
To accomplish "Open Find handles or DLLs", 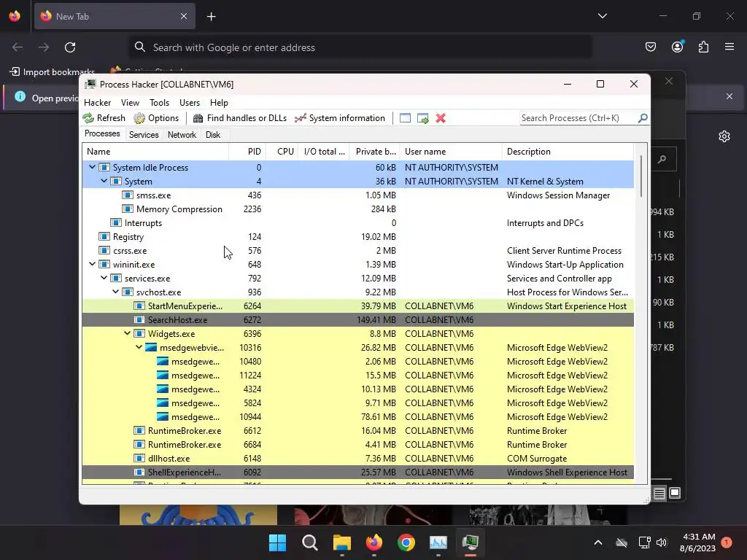I will click(239, 118).
